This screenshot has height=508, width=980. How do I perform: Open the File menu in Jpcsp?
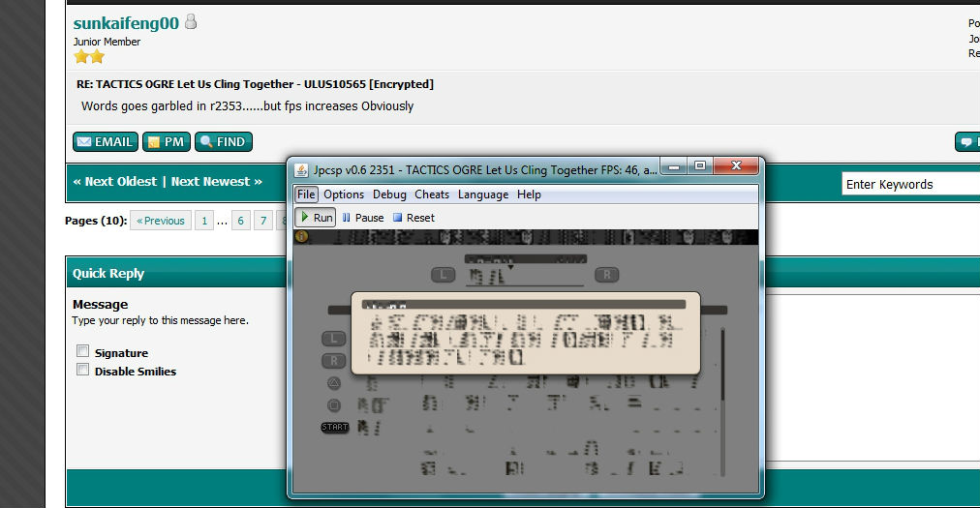tap(306, 194)
